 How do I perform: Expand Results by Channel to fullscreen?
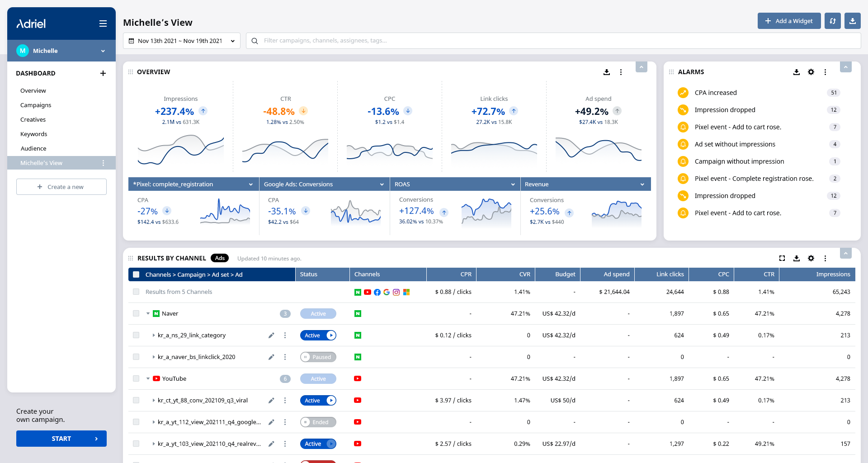tap(782, 258)
